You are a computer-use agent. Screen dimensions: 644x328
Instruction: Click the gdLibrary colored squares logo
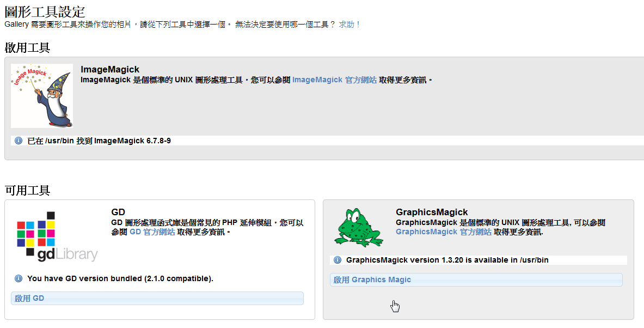click(58, 237)
